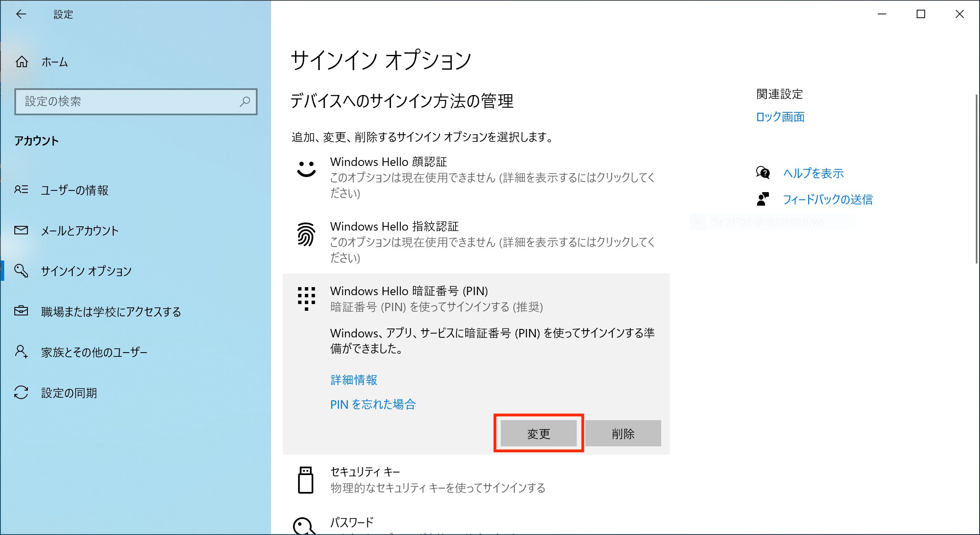Expand the セキュリティ キー option
Viewport: 980px width, 535px height.
[x=476, y=480]
